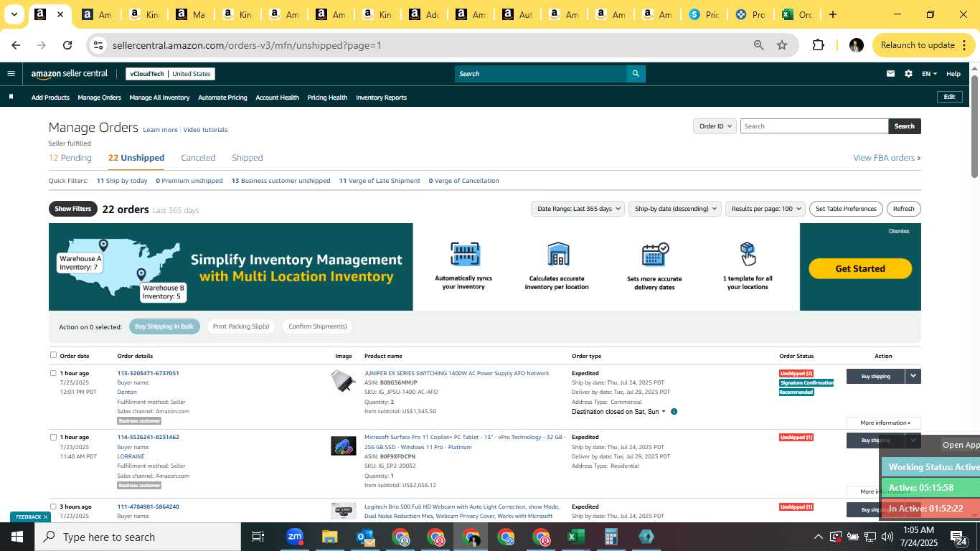Click inside the Order ID search field
The height and width of the screenshot is (551, 980).
point(814,126)
